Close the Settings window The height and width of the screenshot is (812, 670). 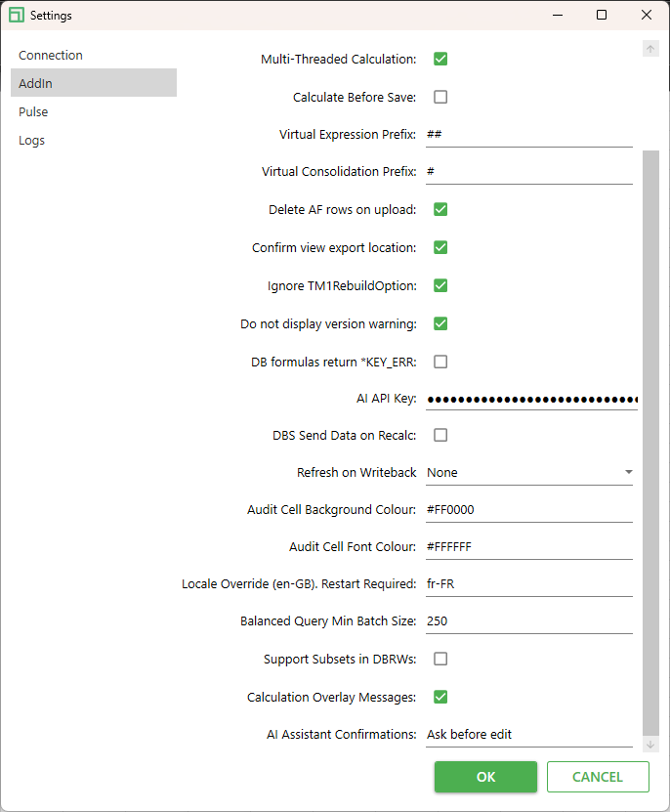click(647, 15)
